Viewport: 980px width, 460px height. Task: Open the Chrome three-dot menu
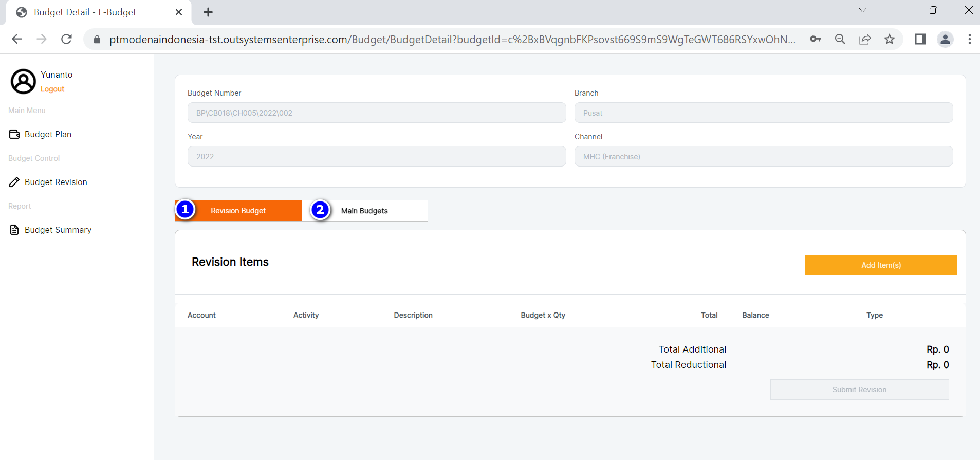point(969,39)
